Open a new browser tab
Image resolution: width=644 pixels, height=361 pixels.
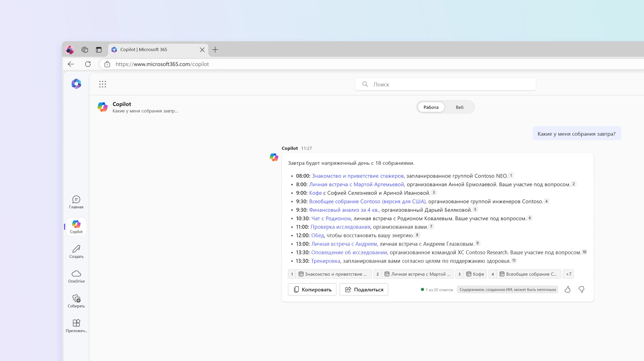coord(215,50)
